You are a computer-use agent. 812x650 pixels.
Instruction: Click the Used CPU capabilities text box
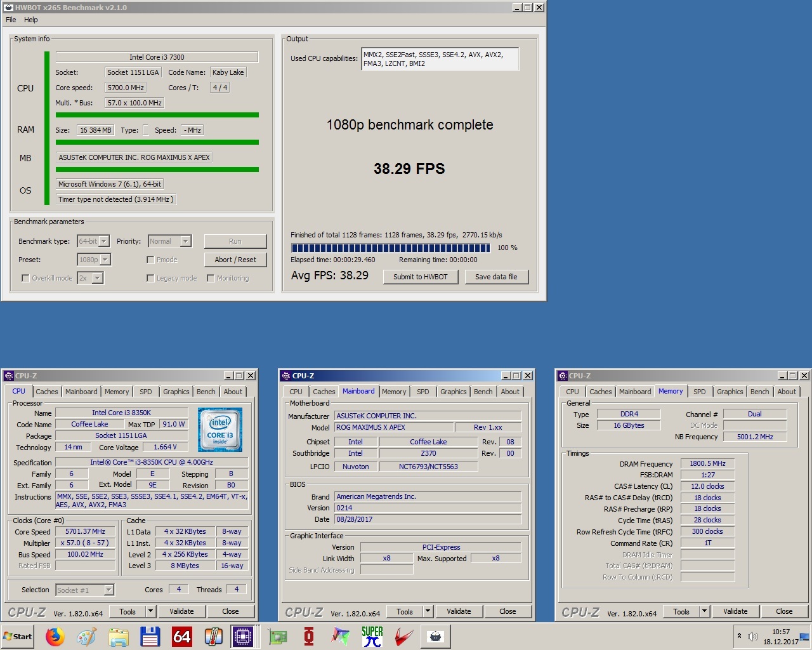440,59
